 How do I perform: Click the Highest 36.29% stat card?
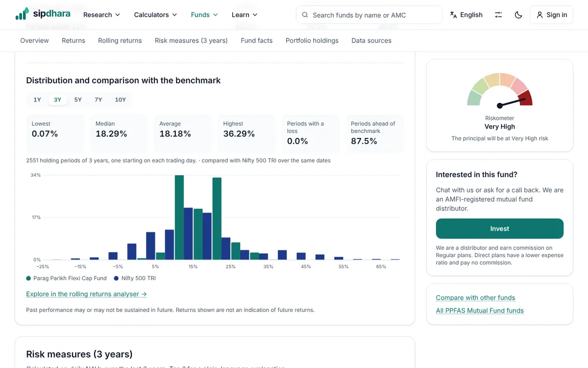coord(247,134)
